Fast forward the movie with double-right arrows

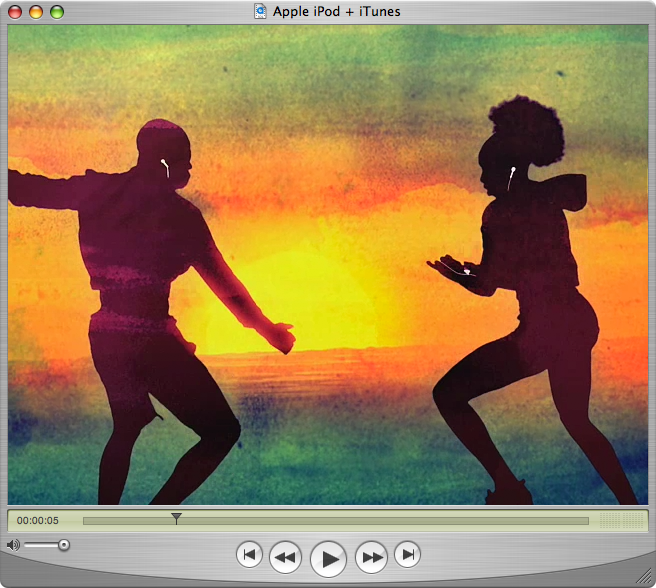(x=372, y=557)
